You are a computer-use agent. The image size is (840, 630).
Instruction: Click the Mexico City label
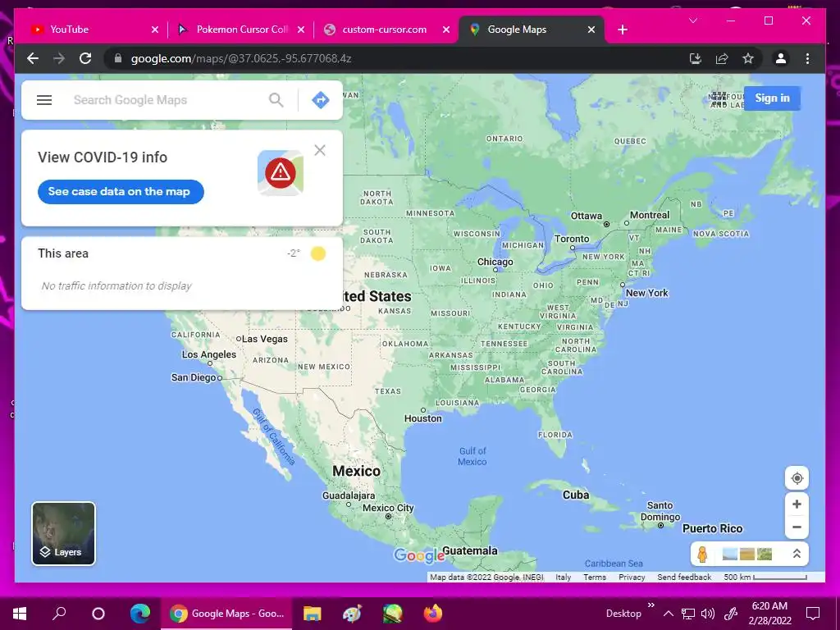388,508
